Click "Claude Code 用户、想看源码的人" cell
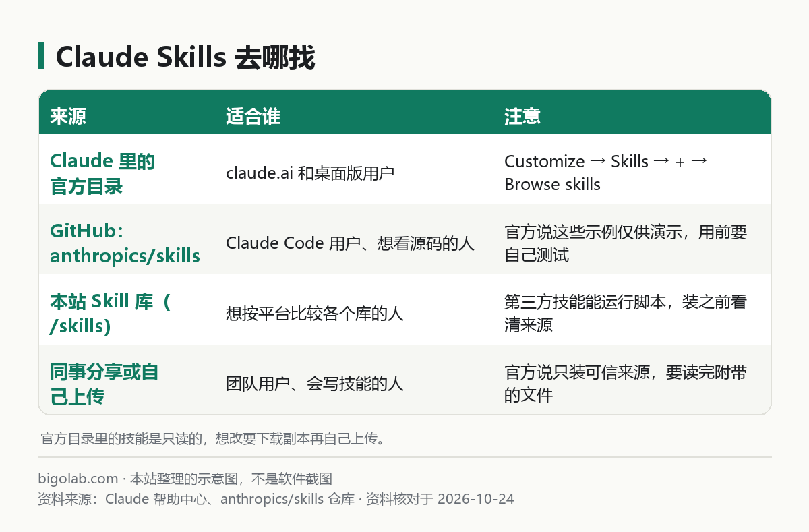The height and width of the screenshot is (532, 809). 350,243
